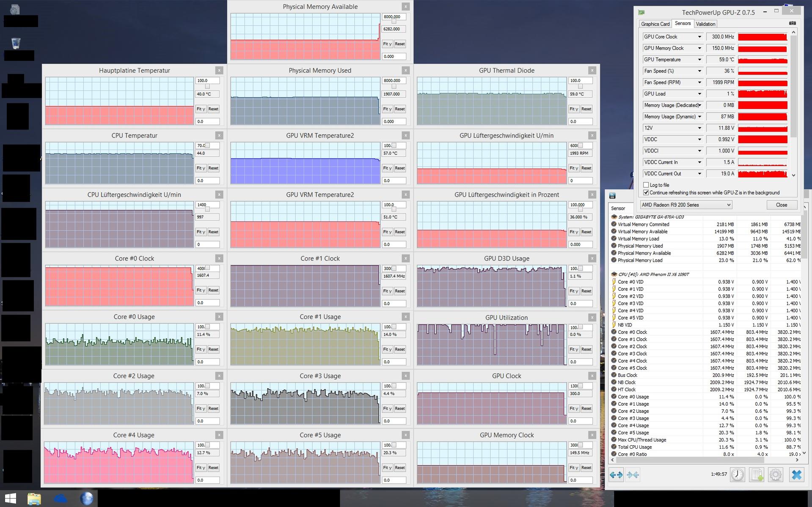Click the Physical Memory Used scale slider handle
This screenshot has width=812, height=507.
394,86
